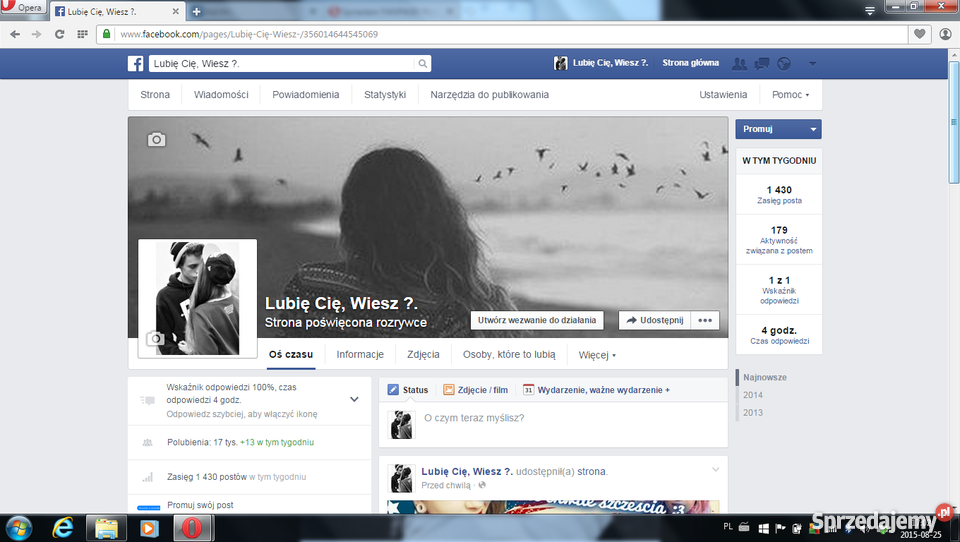Image resolution: width=960 pixels, height=542 pixels.
Task: Click the search magnifier icon
Action: (x=422, y=63)
